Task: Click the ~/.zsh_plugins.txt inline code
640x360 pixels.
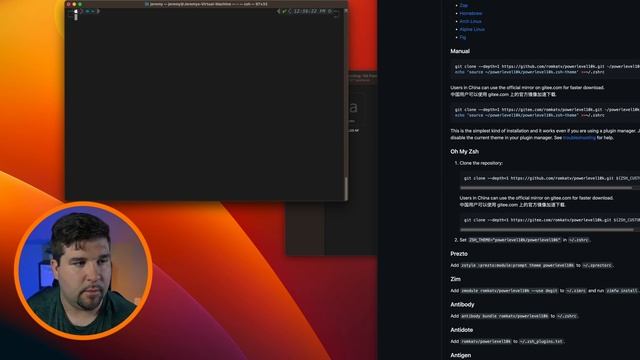Action: point(541,341)
